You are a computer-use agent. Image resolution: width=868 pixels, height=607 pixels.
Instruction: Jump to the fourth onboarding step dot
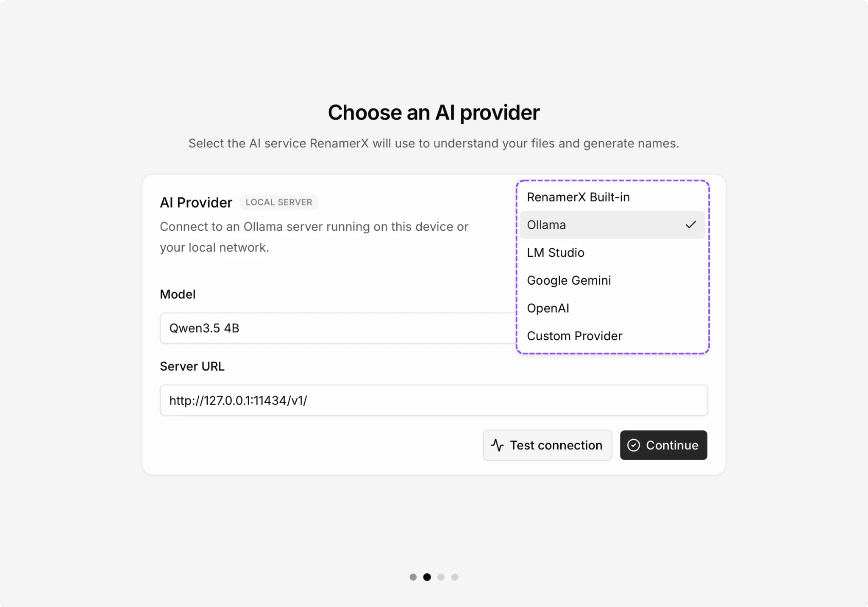click(x=455, y=577)
